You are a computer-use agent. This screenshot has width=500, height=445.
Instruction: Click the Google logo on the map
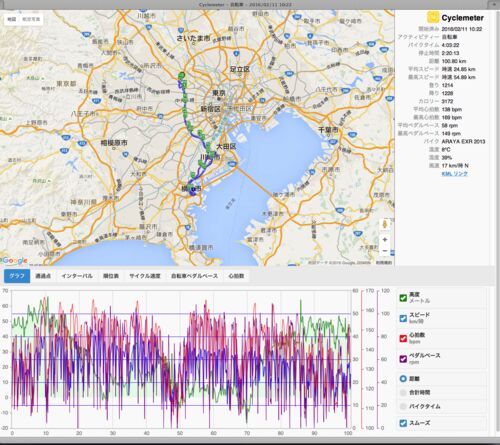14,260
